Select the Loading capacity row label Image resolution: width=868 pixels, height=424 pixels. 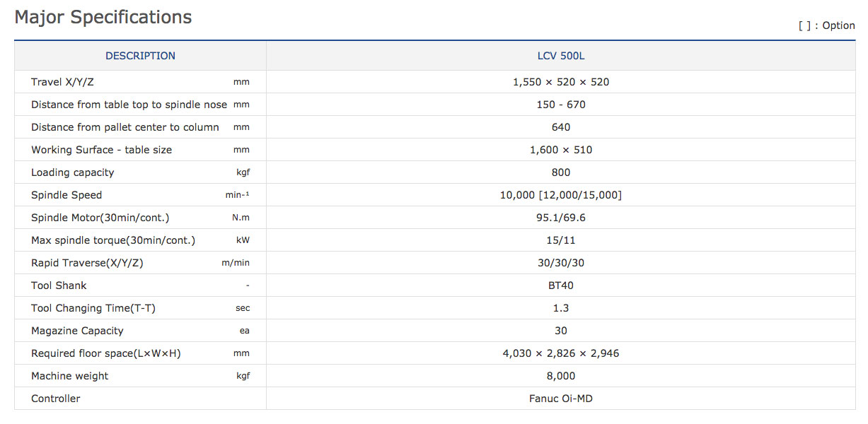[x=72, y=172]
